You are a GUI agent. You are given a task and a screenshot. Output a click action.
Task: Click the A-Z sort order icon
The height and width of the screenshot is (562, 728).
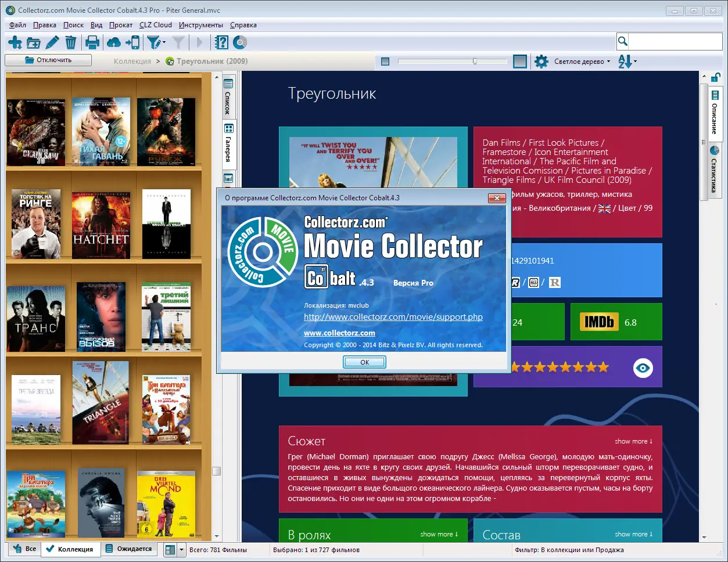tap(625, 62)
